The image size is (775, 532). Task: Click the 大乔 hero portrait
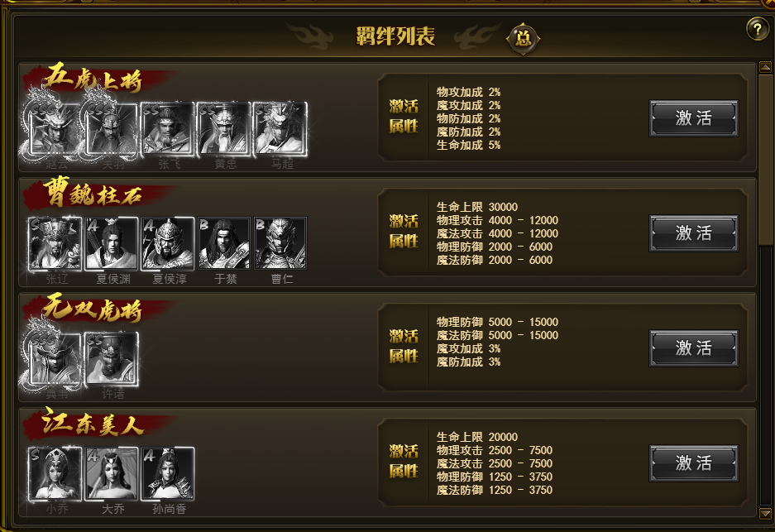111,473
